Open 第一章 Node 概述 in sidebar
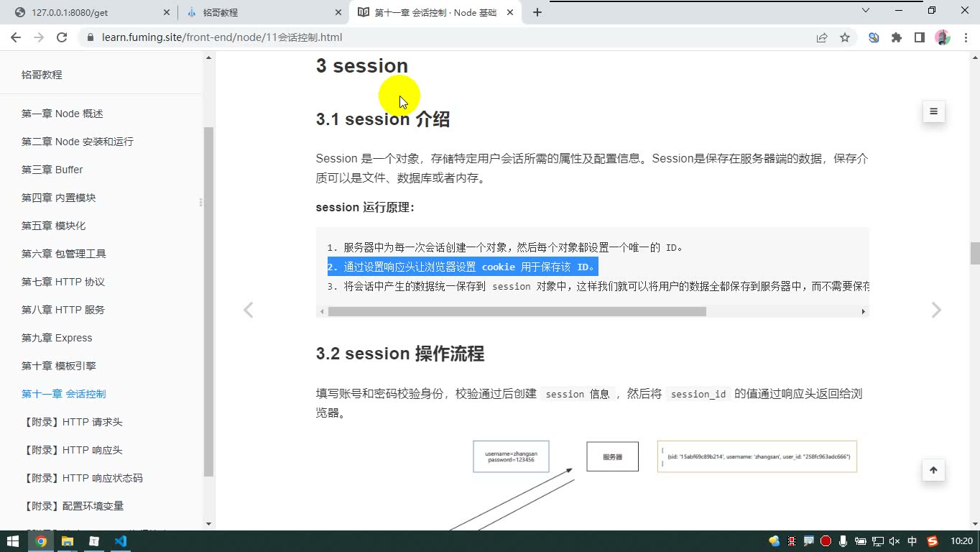Image resolution: width=980 pixels, height=552 pixels. tap(63, 114)
